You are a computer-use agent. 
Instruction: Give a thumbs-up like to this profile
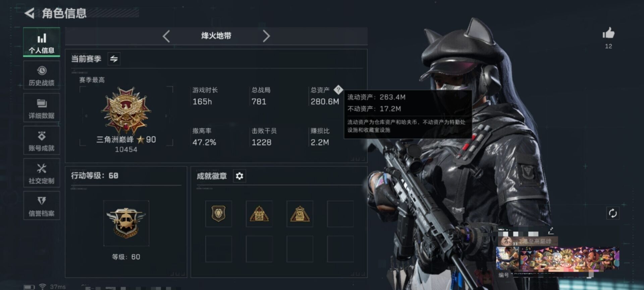click(608, 33)
